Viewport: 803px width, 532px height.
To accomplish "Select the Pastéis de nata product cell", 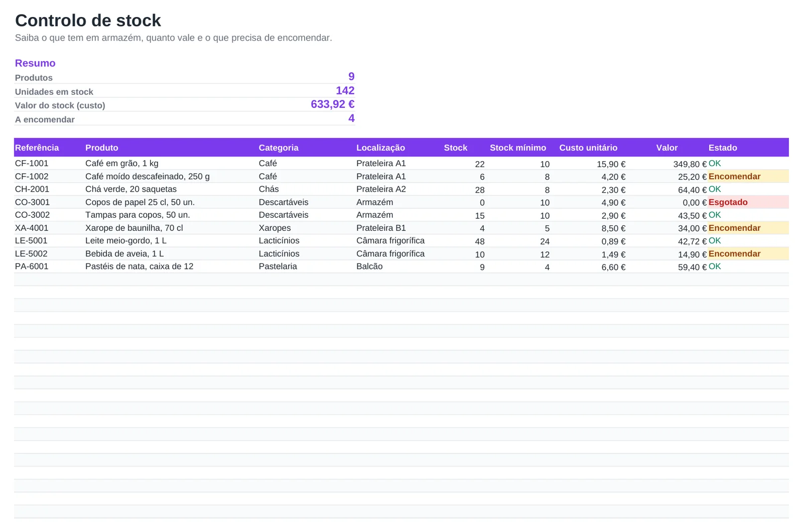I will pos(139,267).
